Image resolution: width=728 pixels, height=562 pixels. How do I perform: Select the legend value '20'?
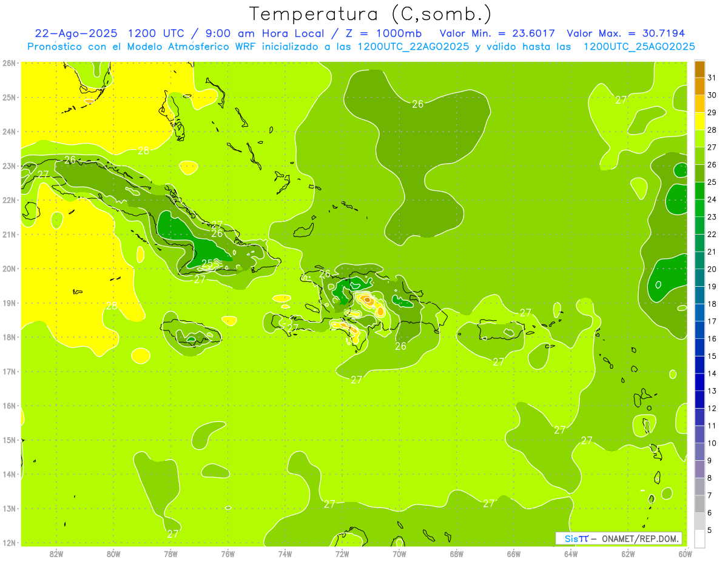point(712,269)
